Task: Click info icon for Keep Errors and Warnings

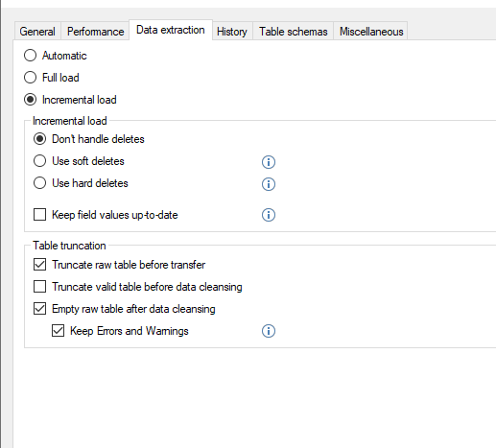Action: [x=269, y=331]
